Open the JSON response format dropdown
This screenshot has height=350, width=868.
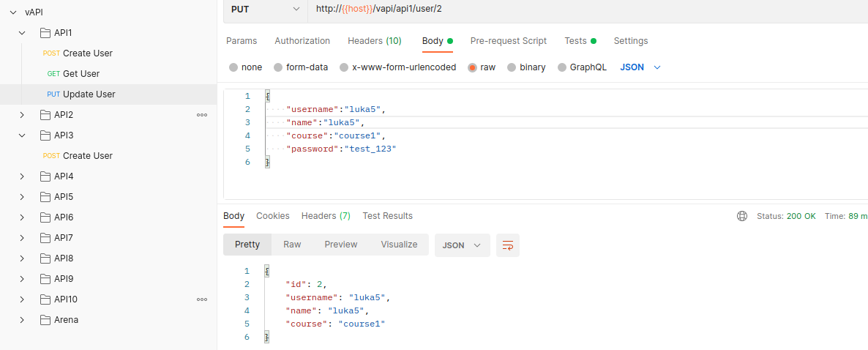tap(462, 245)
